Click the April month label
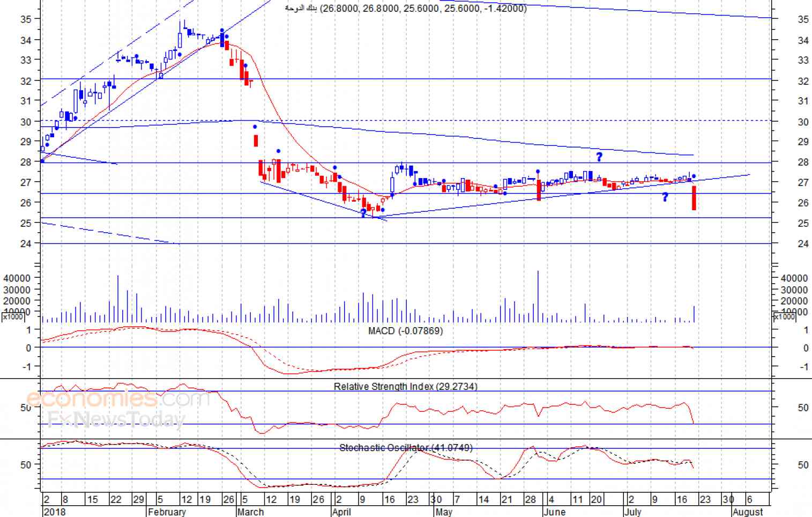The width and height of the screenshot is (812, 517). (341, 512)
